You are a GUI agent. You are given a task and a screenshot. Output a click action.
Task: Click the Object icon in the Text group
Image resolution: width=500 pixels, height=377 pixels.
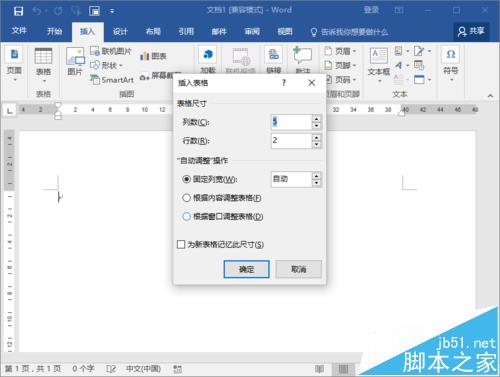pyautogui.click(x=419, y=79)
